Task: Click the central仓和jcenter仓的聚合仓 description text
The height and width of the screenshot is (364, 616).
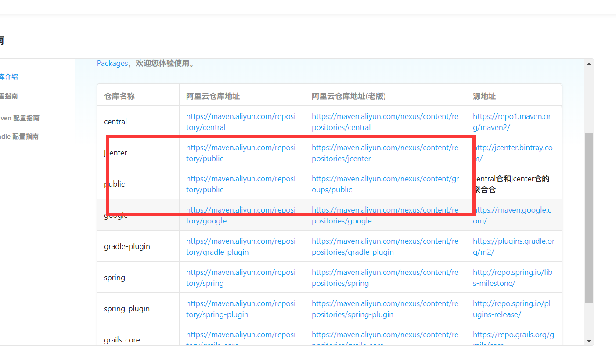Action: click(x=511, y=184)
